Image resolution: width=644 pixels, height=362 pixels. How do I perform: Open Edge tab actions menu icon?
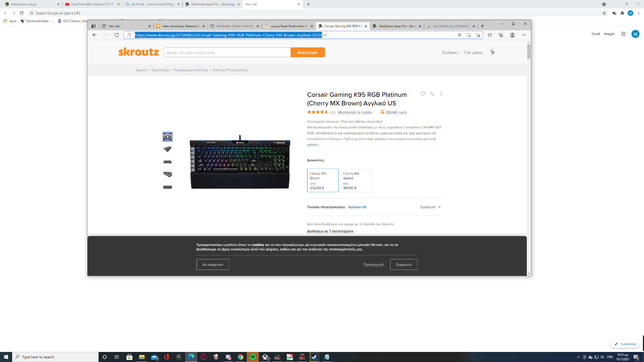pos(93,26)
